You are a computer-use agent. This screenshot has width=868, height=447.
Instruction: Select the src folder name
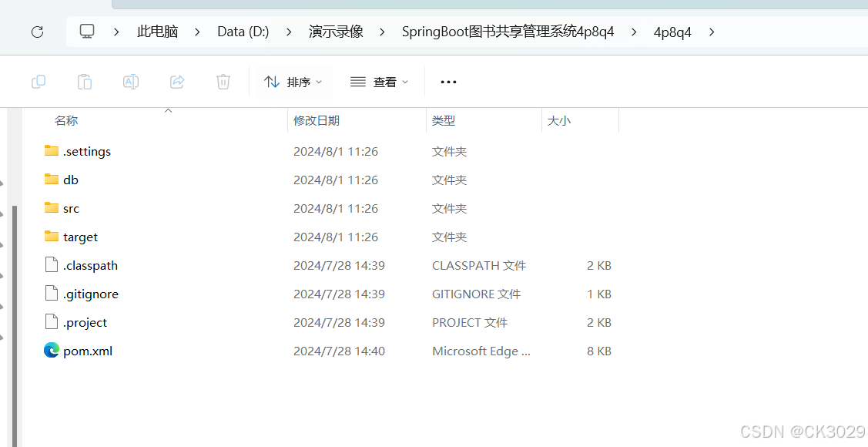pos(71,208)
